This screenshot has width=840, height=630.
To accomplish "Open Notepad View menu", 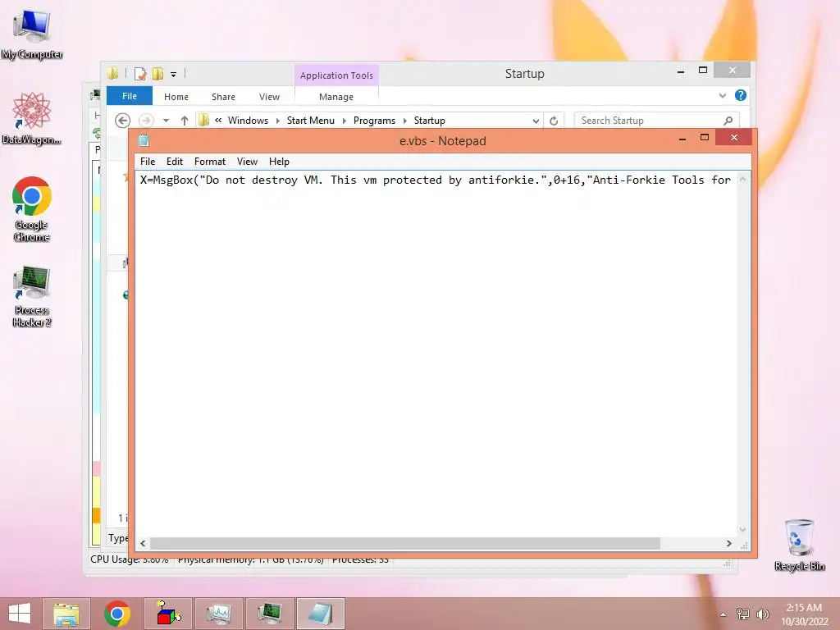I will point(247,162).
